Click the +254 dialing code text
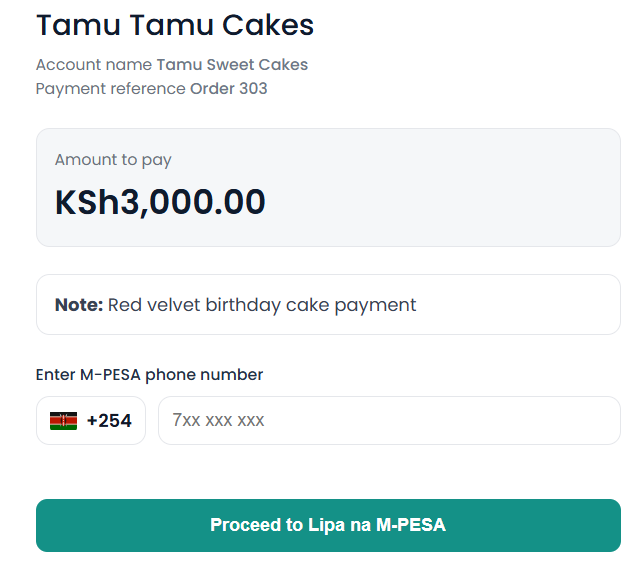The height and width of the screenshot is (572, 637). [x=109, y=421]
